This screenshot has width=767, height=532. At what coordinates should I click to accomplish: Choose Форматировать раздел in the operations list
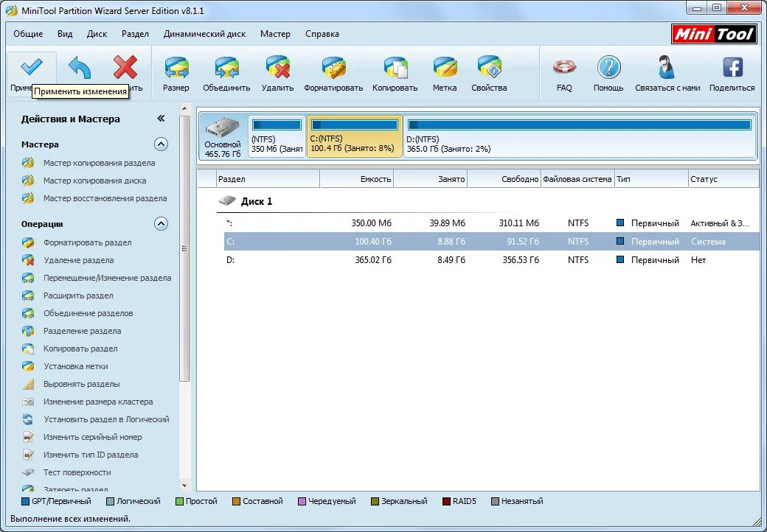pyautogui.click(x=88, y=242)
